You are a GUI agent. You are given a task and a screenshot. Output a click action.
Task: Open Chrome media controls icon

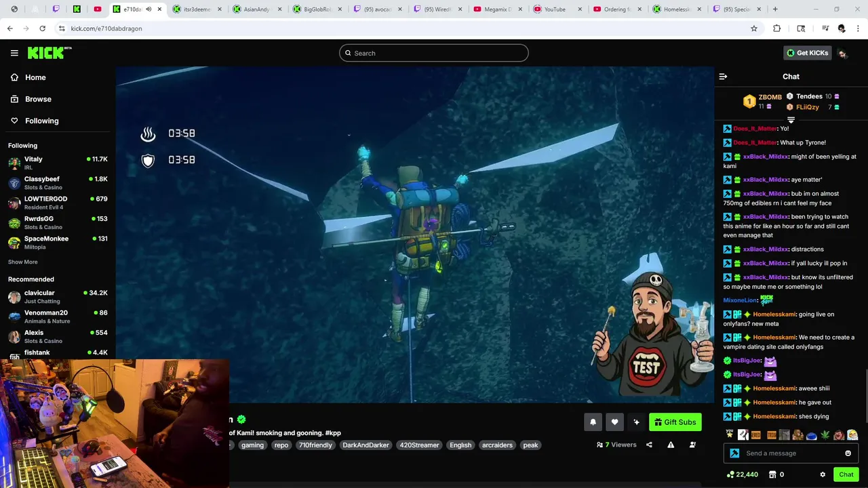pos(825,28)
